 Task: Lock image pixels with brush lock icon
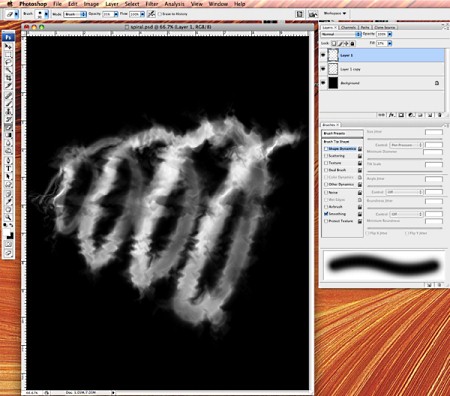coord(340,43)
